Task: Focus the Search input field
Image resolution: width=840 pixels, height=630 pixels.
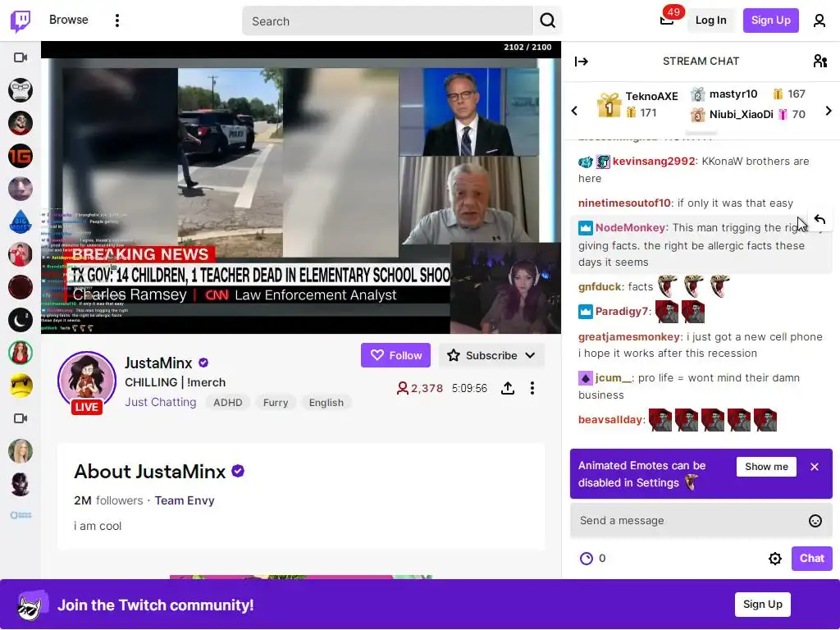Action: 387,21
